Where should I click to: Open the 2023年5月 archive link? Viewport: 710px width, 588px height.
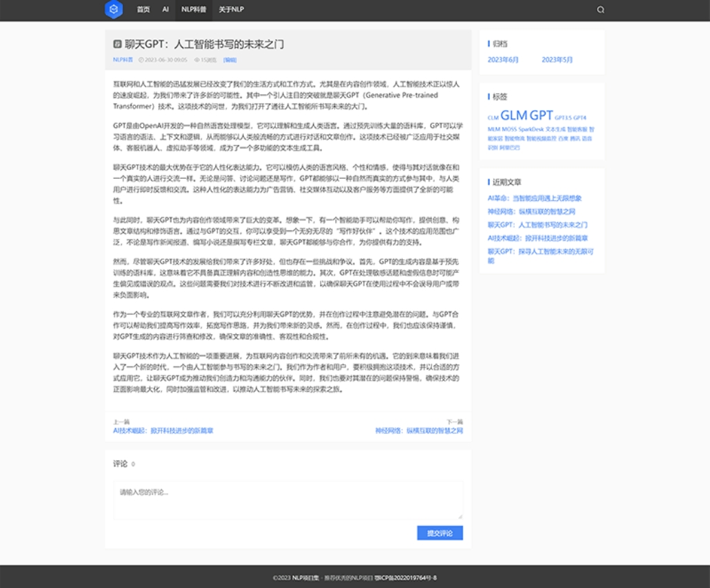tap(557, 60)
